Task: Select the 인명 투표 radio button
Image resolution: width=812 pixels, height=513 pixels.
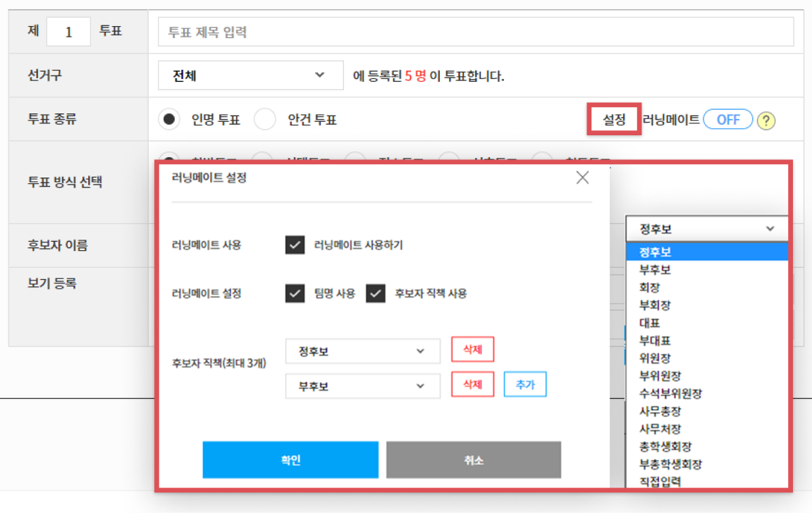Action: [x=168, y=120]
